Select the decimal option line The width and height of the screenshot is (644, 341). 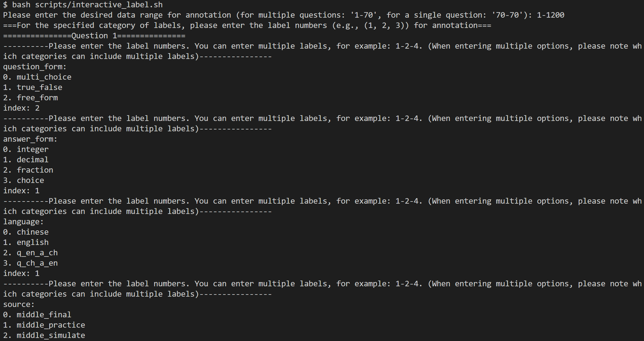click(26, 160)
